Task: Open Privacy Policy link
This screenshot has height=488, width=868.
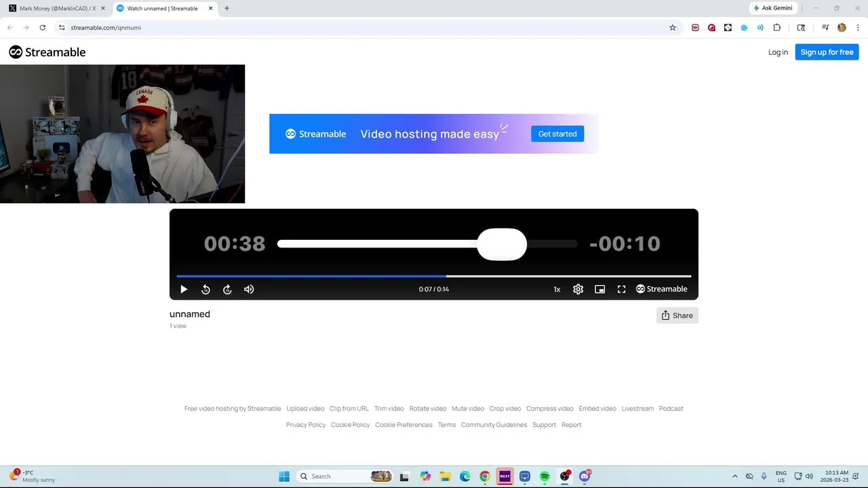Action: point(306,425)
